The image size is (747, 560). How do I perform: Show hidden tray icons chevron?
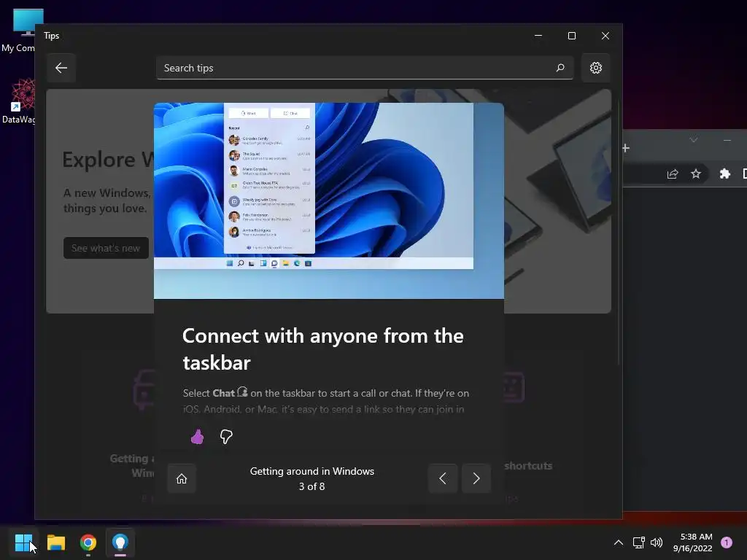click(x=619, y=542)
